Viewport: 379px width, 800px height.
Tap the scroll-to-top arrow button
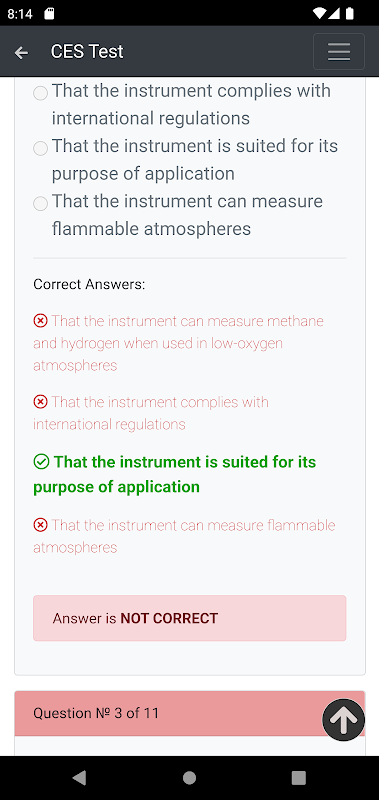(343, 719)
